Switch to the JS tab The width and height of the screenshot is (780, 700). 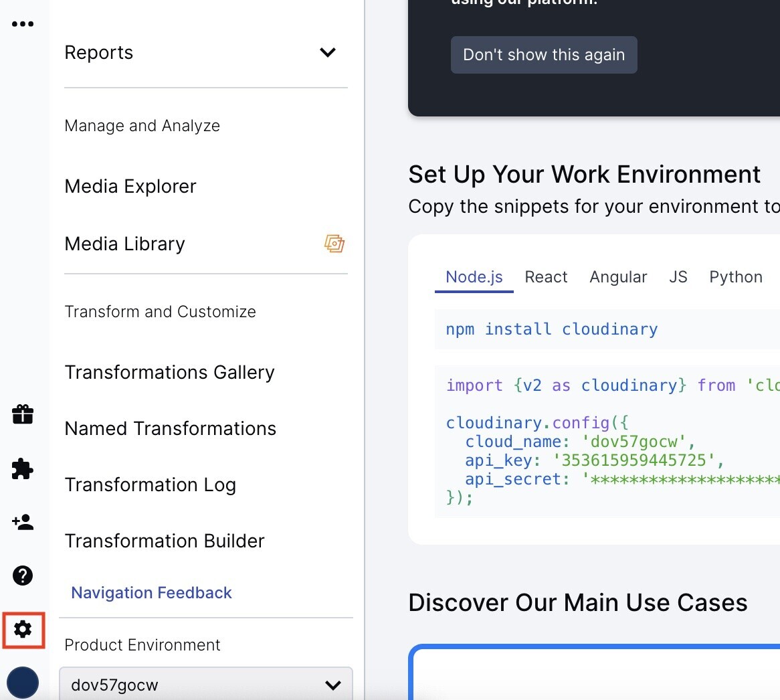pos(678,276)
